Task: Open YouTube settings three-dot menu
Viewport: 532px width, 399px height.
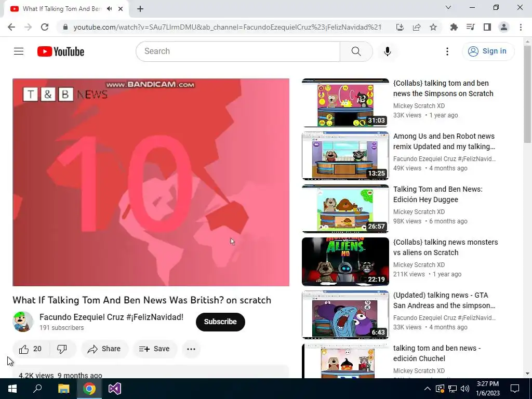Action: point(447,51)
